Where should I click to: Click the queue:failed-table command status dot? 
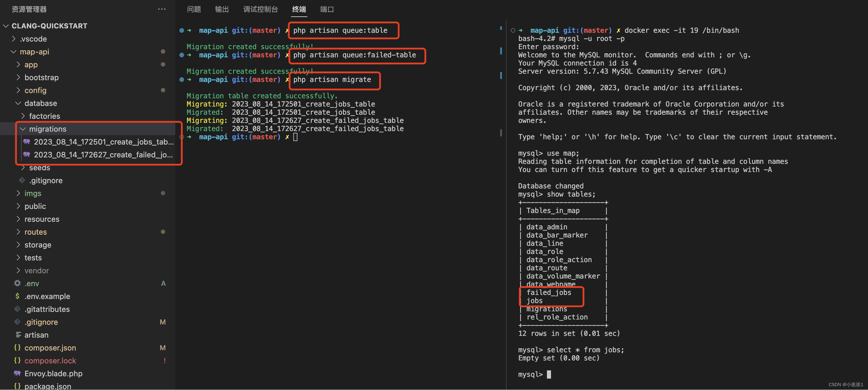pos(181,55)
